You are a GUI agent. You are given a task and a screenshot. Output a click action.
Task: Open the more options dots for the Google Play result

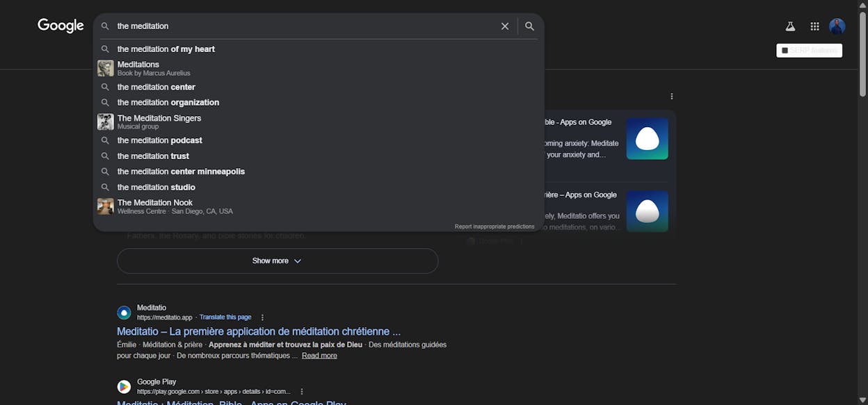(302, 392)
